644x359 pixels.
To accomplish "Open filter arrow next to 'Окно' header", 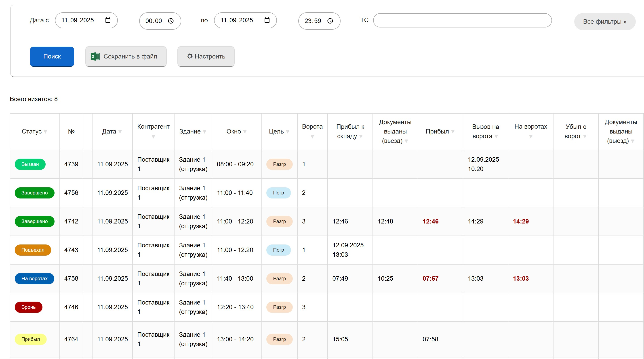I will pyautogui.click(x=245, y=132).
